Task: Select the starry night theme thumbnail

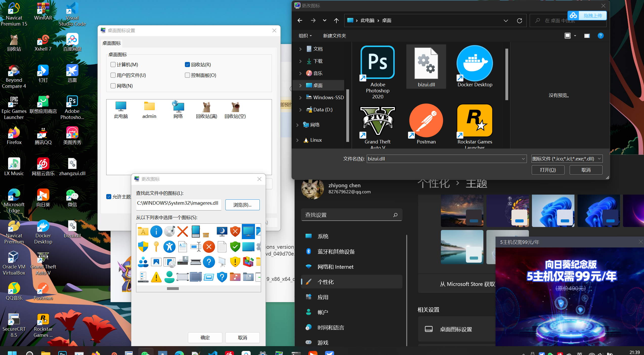Action: (462, 210)
